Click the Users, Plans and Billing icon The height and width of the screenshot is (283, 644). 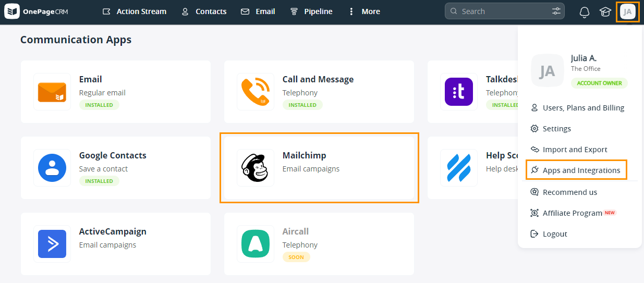pos(534,108)
